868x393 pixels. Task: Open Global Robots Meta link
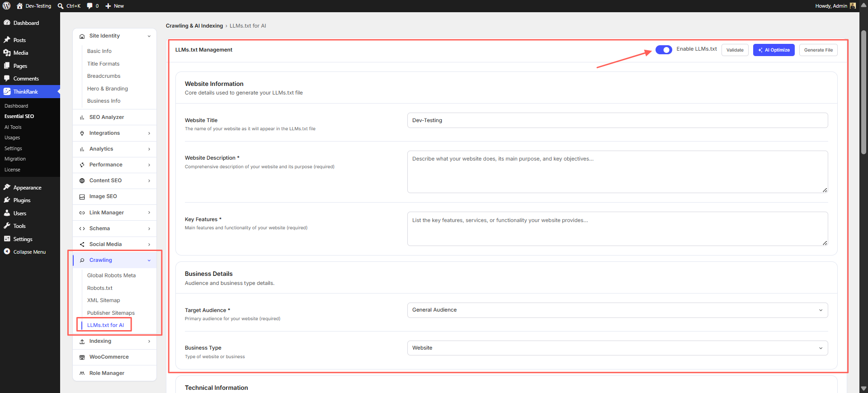coord(111,275)
